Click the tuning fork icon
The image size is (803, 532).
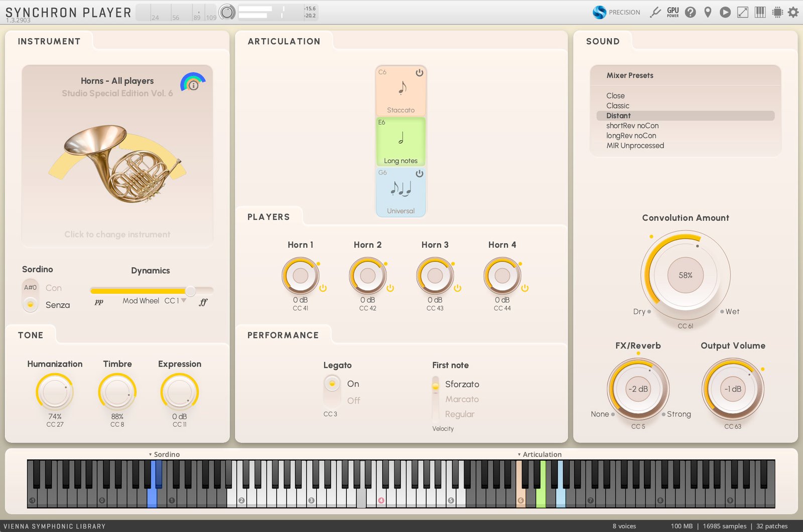tap(655, 13)
